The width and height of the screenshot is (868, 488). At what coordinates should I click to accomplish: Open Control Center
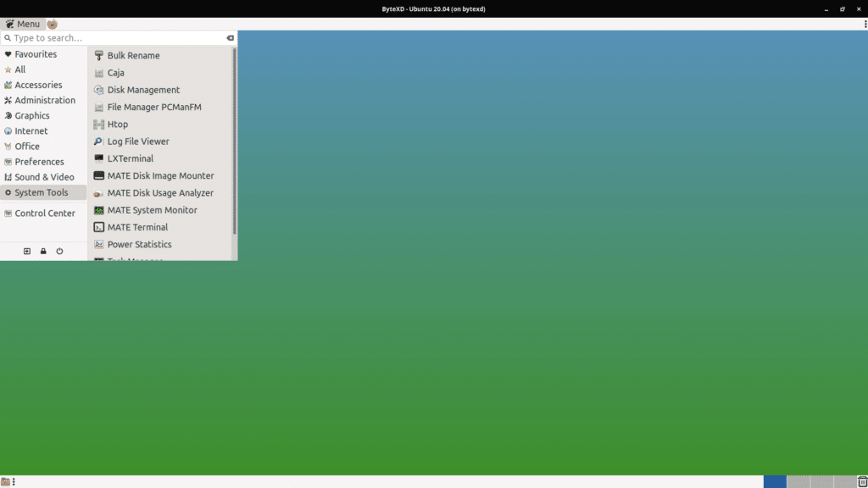(x=44, y=213)
